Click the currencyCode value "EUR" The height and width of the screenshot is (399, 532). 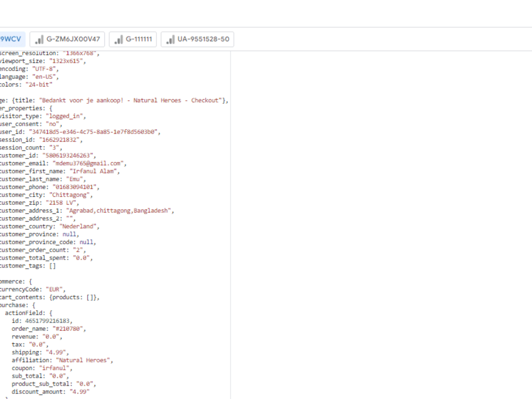pyautogui.click(x=54, y=289)
